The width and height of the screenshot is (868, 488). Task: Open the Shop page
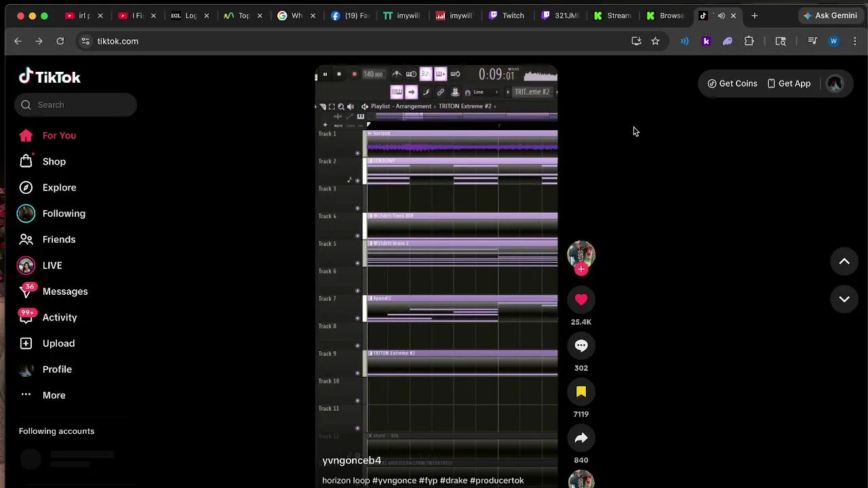pyautogui.click(x=54, y=161)
